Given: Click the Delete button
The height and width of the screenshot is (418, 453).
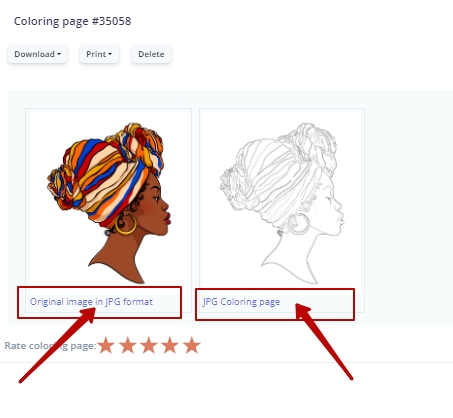Looking at the screenshot, I should 151,54.
